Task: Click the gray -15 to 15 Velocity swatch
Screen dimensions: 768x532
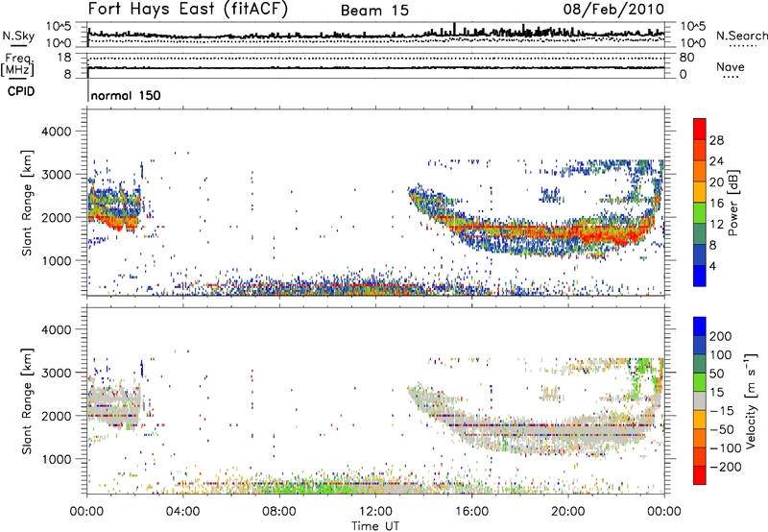Action: click(x=700, y=400)
